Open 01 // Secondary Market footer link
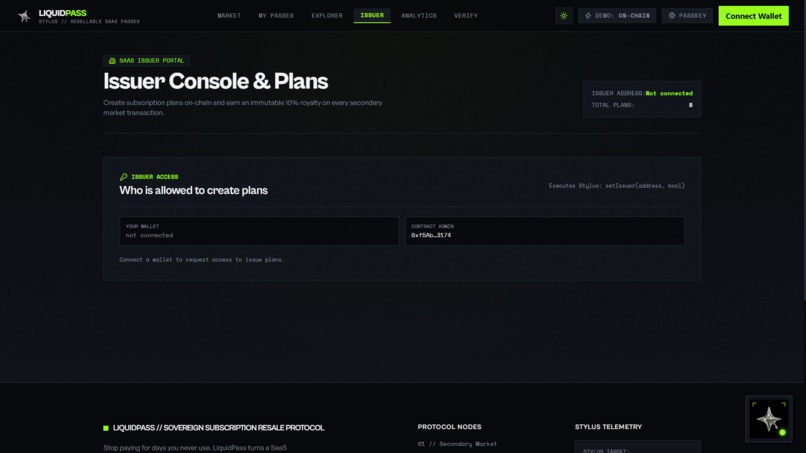Image resolution: width=806 pixels, height=453 pixels. tap(457, 444)
